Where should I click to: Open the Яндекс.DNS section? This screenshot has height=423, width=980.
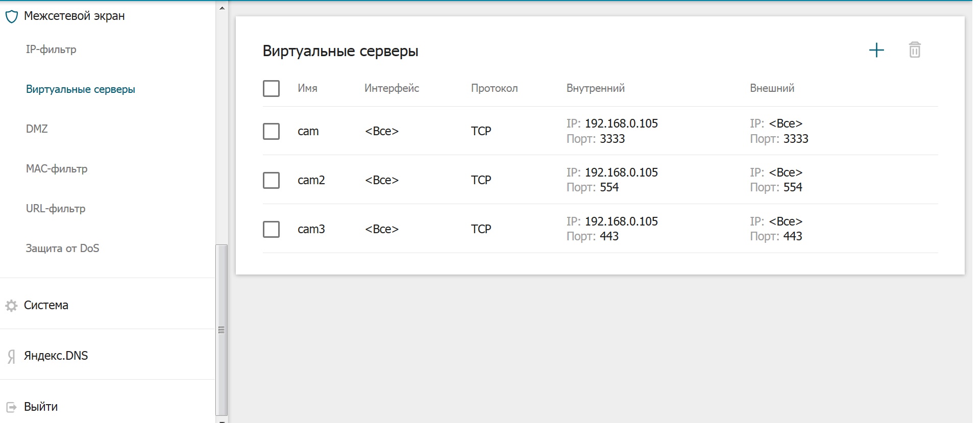[x=56, y=356]
